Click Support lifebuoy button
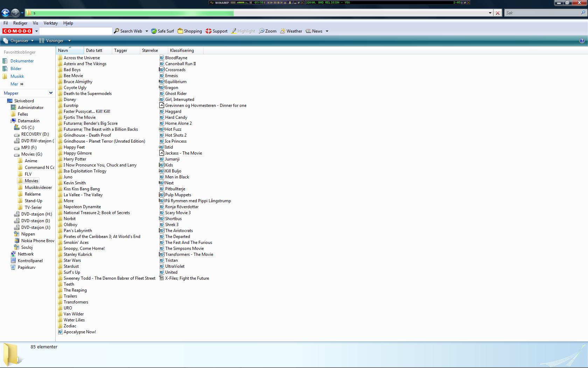Screen dimensions: 588x368 217,31
